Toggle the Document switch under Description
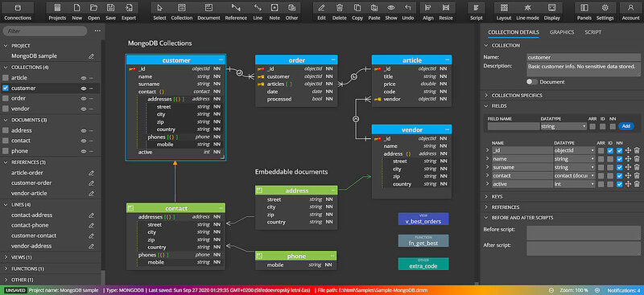Image resolution: width=644 pixels, height=295 pixels. point(532,82)
